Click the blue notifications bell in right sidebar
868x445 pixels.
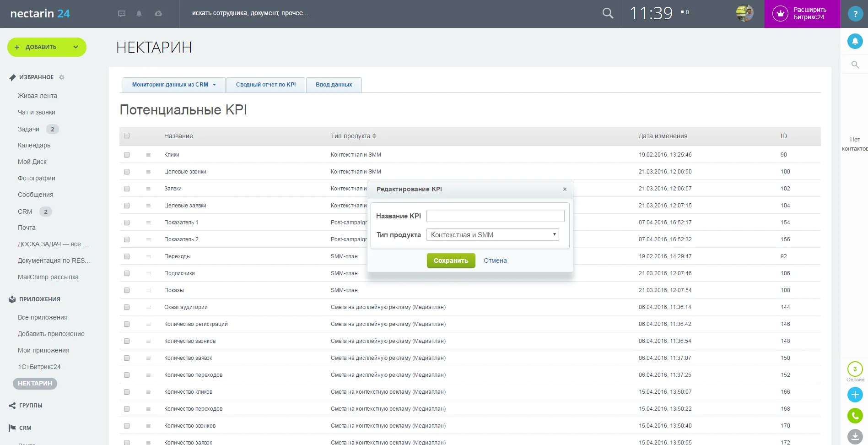pos(855,41)
